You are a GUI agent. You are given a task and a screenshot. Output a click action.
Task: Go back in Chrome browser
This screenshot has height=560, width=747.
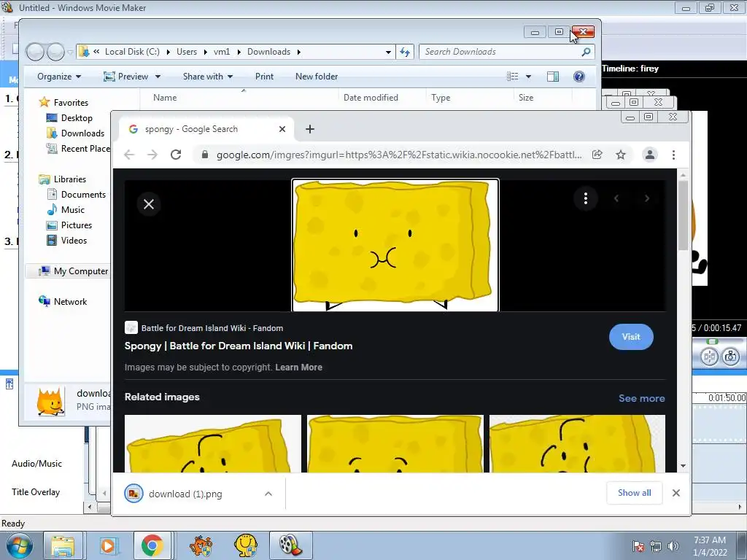click(129, 155)
